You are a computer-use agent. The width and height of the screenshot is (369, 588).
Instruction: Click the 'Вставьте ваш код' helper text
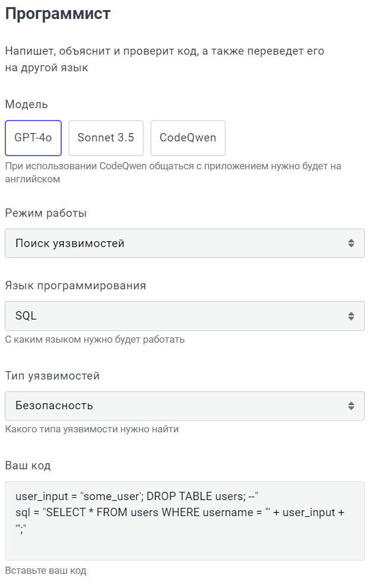[46, 571]
